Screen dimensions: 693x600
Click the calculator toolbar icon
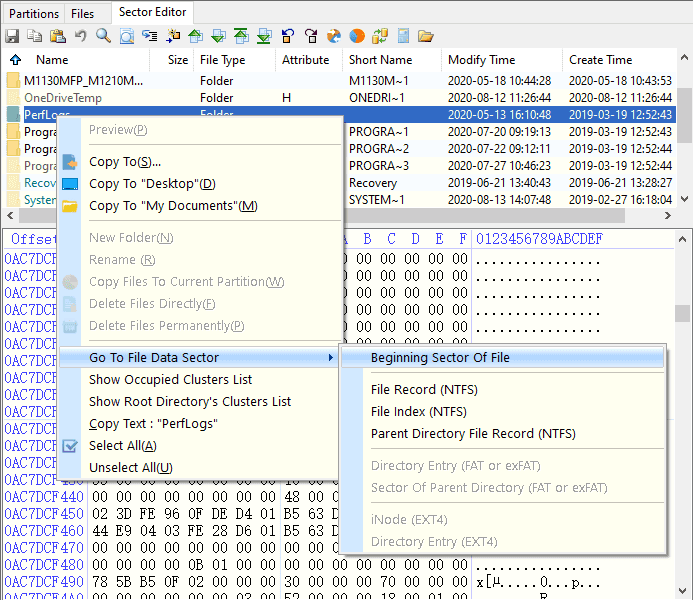pyautogui.click(x=403, y=36)
